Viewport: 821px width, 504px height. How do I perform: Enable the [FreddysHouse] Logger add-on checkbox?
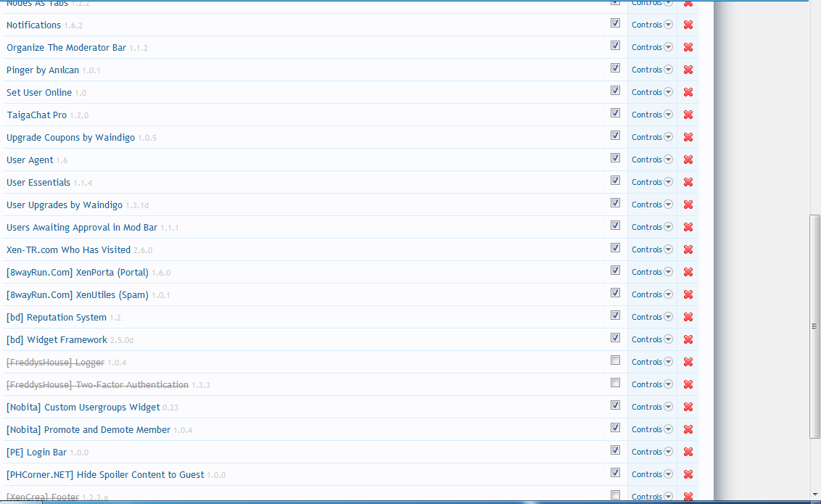615,360
